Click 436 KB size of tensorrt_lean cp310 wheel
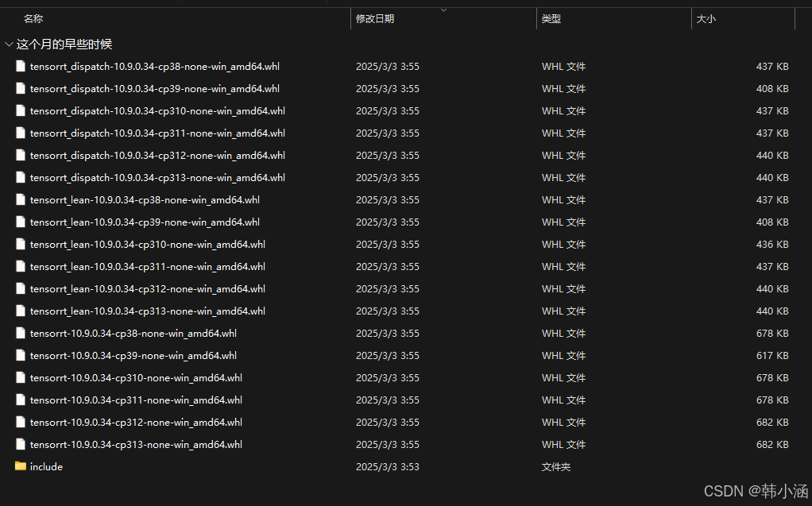Image resolution: width=812 pixels, height=506 pixels. [x=772, y=245]
